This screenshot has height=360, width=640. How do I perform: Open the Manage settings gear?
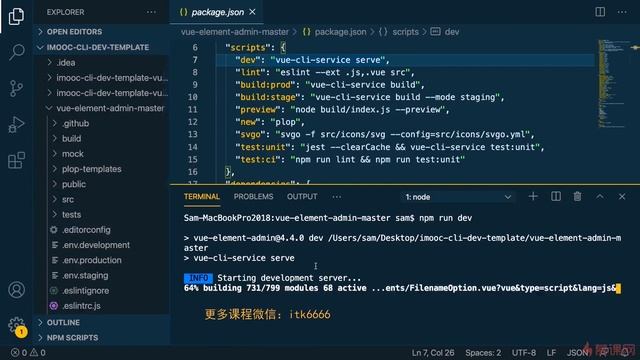[x=16, y=325]
